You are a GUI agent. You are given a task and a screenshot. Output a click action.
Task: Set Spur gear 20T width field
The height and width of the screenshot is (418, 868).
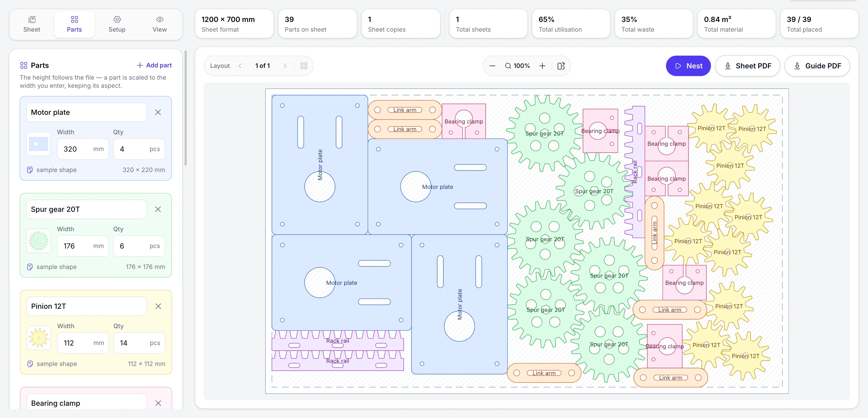point(83,246)
